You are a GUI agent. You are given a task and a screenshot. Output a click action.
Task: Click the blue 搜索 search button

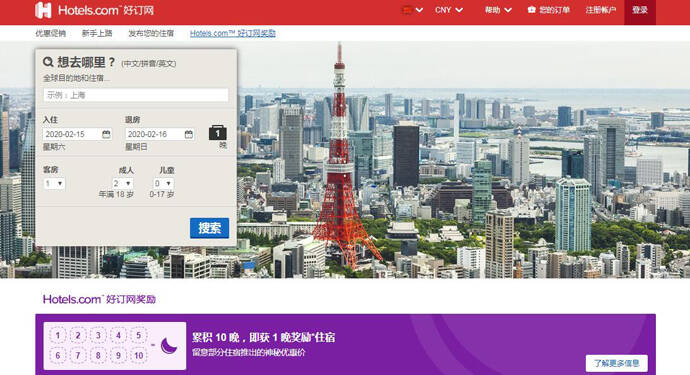point(209,228)
